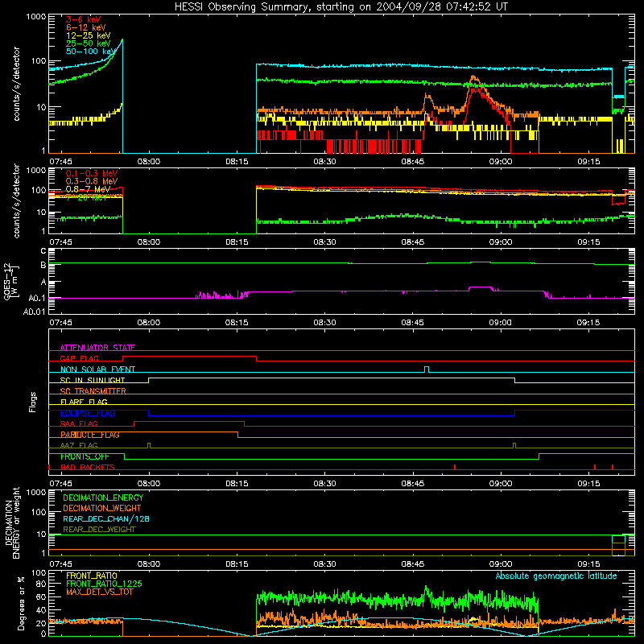Click the A0.01 tick label on GOES axis
Image resolution: width=644 pixels, height=644 pixels.
34,312
